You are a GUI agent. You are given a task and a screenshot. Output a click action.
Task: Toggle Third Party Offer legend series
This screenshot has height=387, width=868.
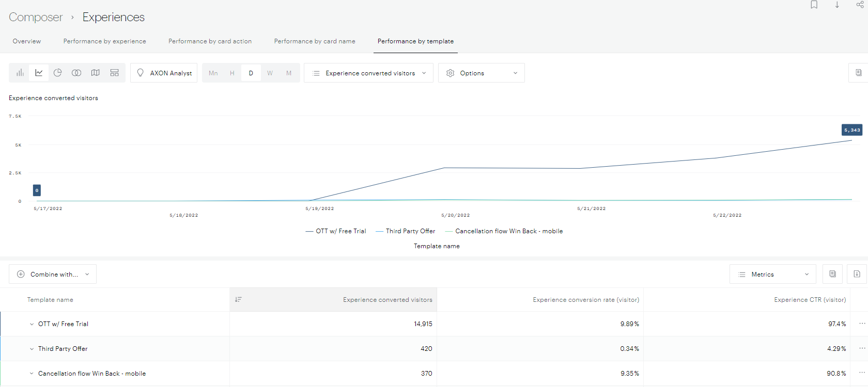pyautogui.click(x=406, y=231)
